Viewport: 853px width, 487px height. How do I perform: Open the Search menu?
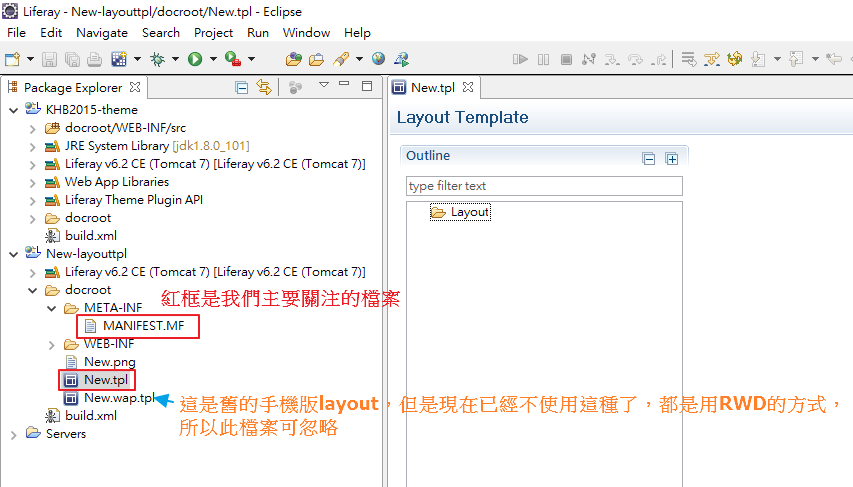pyautogui.click(x=161, y=33)
